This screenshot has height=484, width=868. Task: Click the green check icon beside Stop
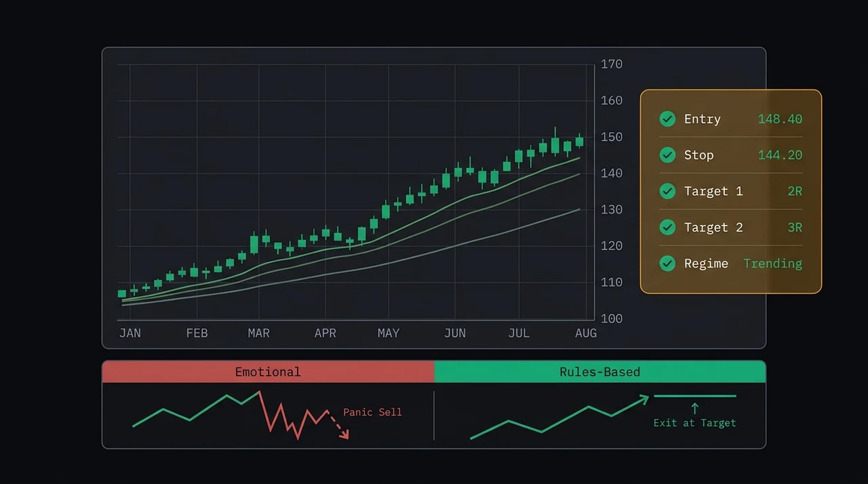pos(667,155)
